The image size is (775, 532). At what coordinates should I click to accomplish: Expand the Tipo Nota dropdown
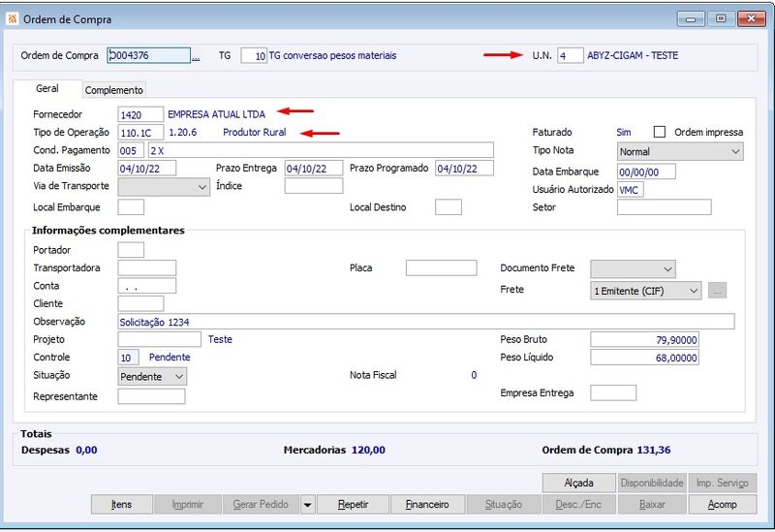point(680,152)
